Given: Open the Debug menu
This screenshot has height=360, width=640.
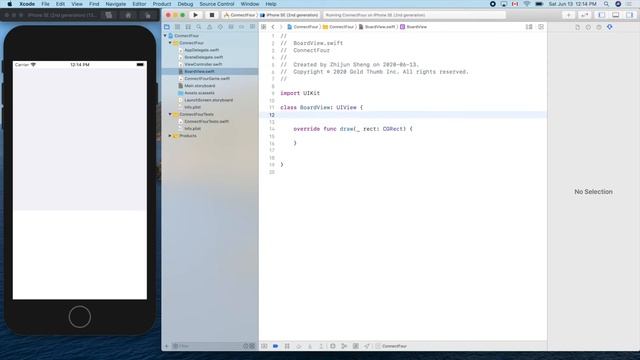Looking at the screenshot, I should click(x=185, y=4).
